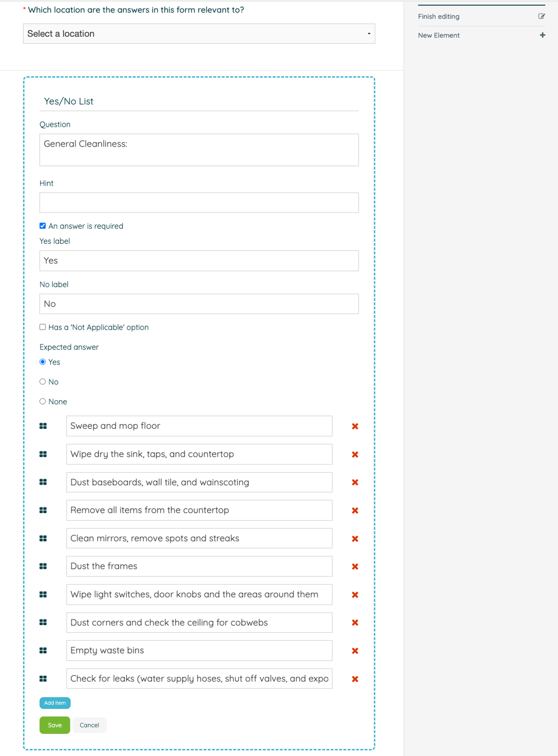Click the plus icon beside New Element
Image resolution: width=558 pixels, height=756 pixels.
click(x=542, y=35)
